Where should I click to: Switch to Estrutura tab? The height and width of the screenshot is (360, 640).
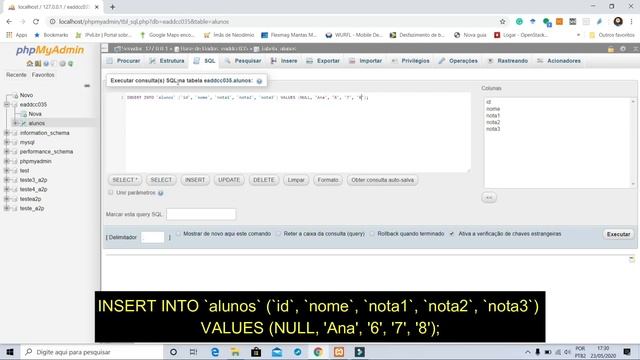click(167, 61)
